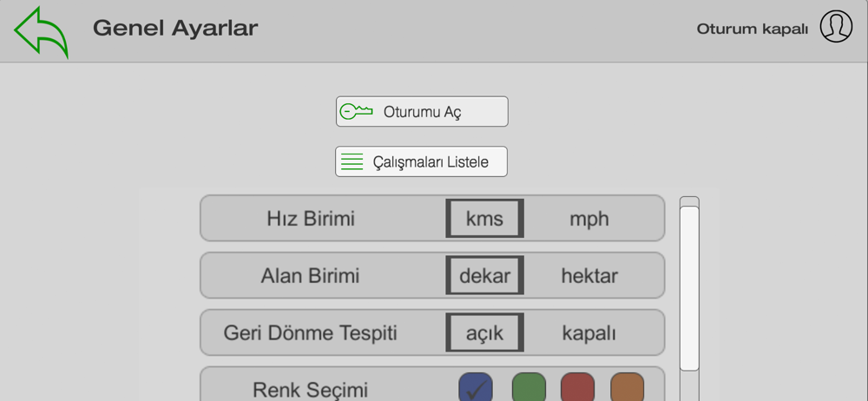Choose the blue color swatch
Screen dimensions: 868x401
click(475, 387)
